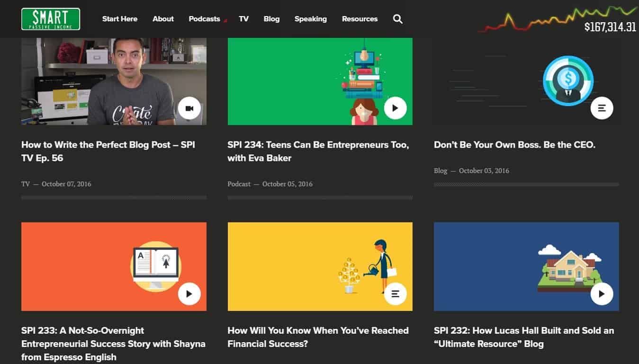This screenshot has width=639, height=364.
Task: Open the search magnifier icon
Action: tap(398, 19)
